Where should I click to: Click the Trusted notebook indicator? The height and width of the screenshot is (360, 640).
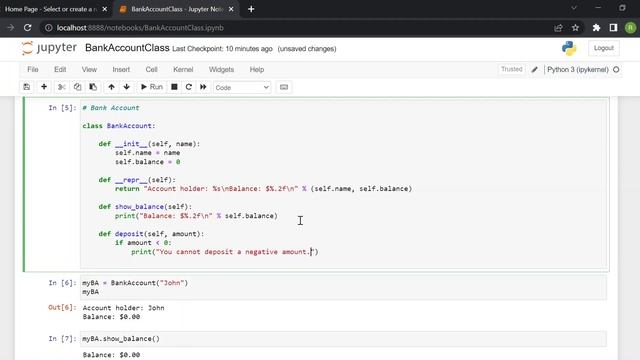(x=511, y=69)
